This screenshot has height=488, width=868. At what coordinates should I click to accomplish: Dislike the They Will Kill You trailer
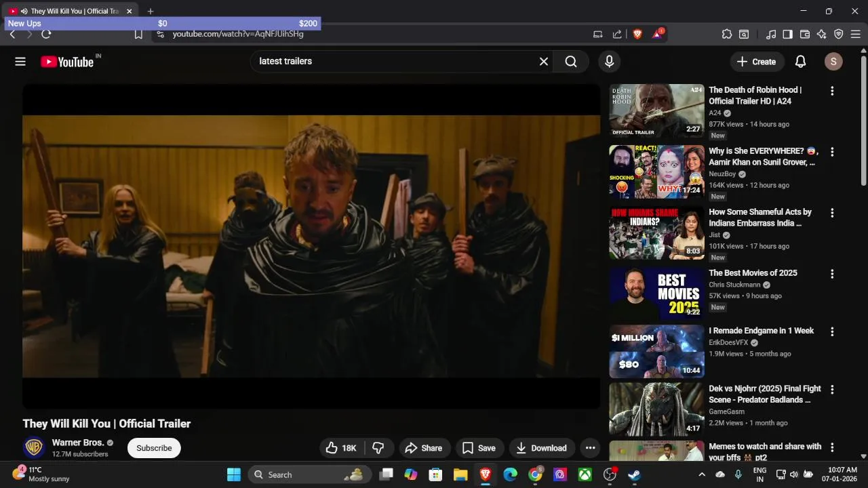[x=378, y=448]
